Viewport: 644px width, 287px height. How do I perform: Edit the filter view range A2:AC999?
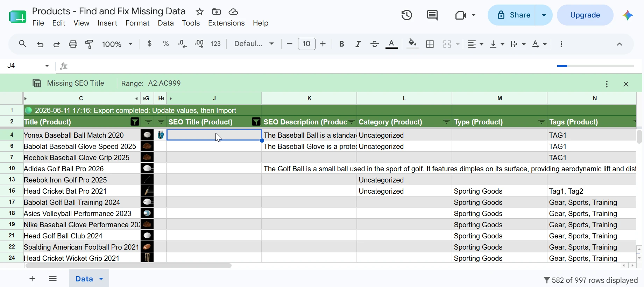[164, 83]
